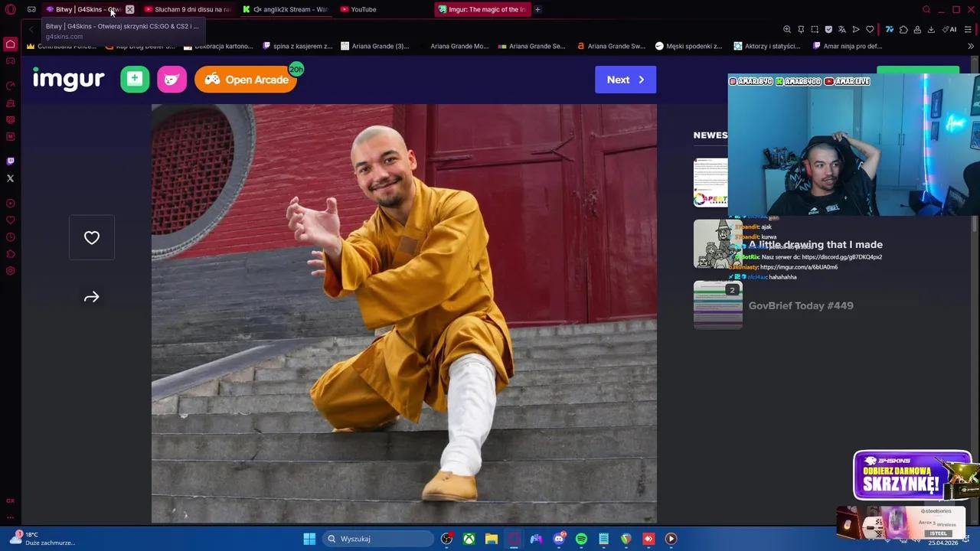This screenshot has height=551, width=980.
Task: Open the GovBrief Today #449 thumbnail
Action: coord(717,305)
